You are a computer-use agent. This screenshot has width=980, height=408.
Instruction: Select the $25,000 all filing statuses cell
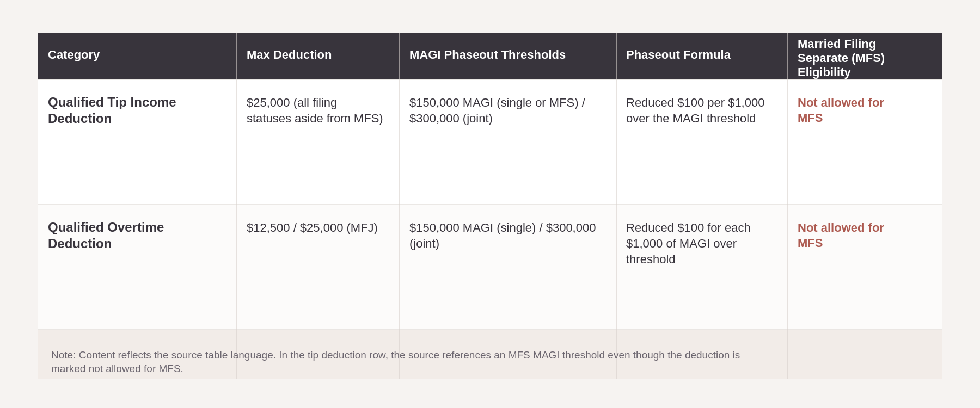pyautogui.click(x=314, y=110)
